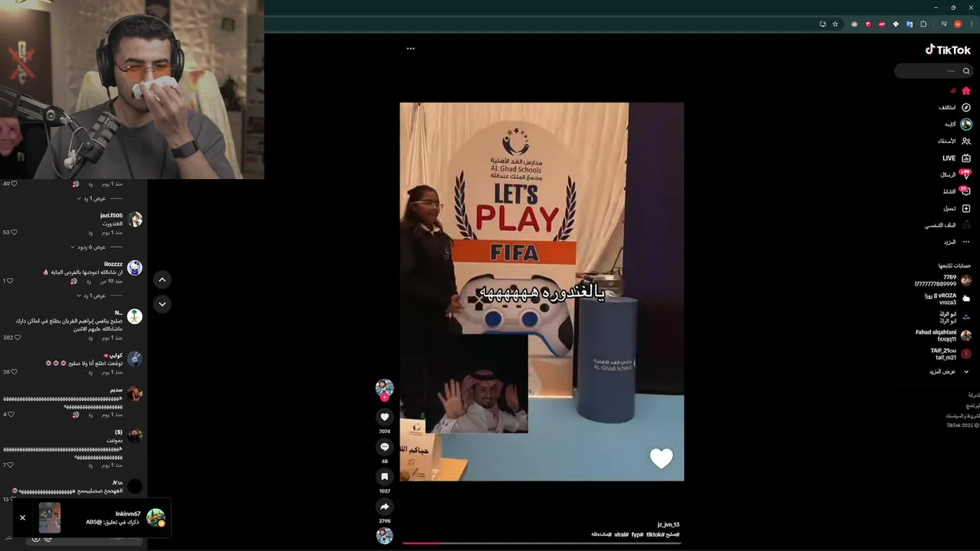Click the TikTok logo
The image size is (980, 551).
pyautogui.click(x=948, y=50)
